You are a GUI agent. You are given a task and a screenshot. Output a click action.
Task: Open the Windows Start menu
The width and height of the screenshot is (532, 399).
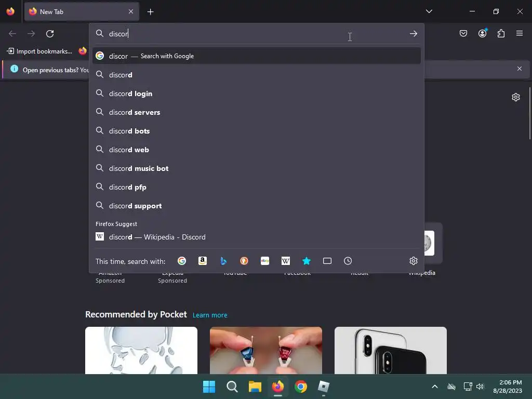pos(209,387)
